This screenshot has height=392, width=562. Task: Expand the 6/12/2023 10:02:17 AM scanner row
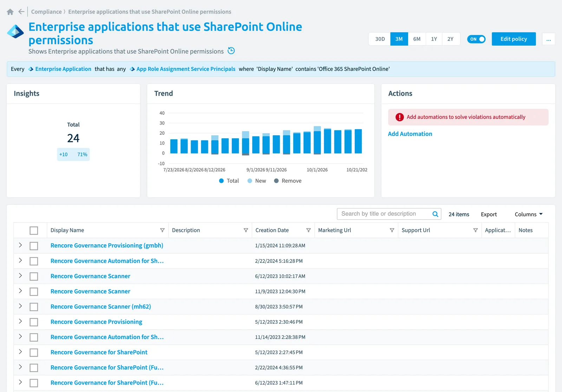pos(20,275)
